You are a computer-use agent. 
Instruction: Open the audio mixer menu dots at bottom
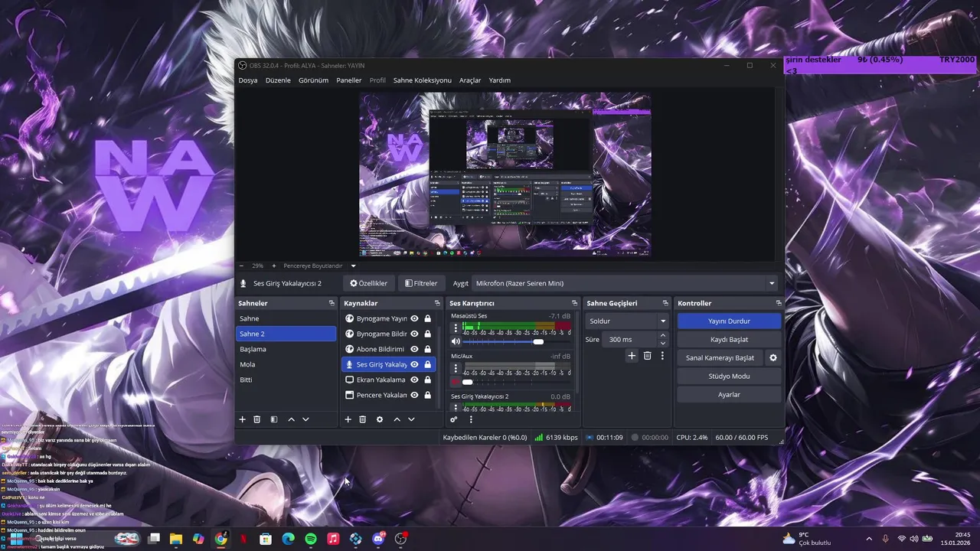471,419
